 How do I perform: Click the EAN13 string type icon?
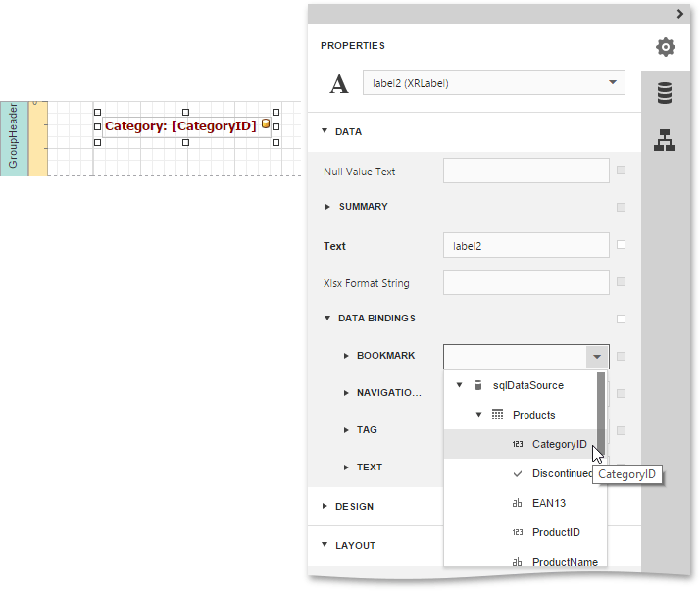pos(517,503)
